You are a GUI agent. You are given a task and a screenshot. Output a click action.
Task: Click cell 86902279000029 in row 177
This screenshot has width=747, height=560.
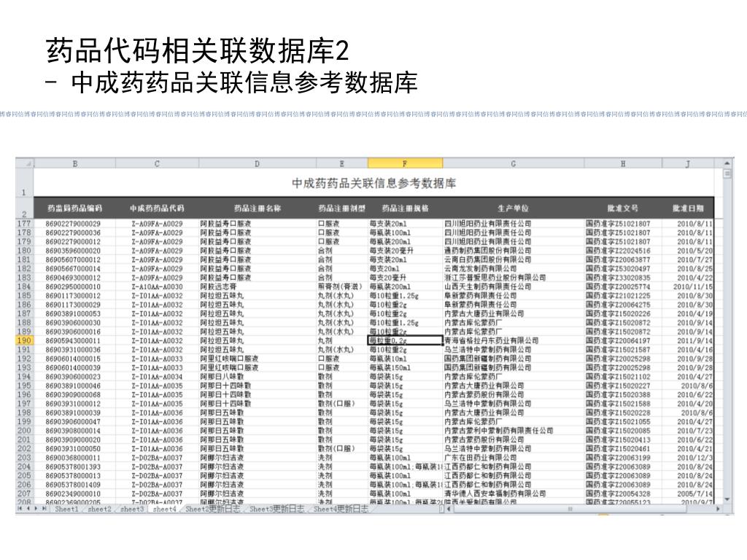pos(74,223)
